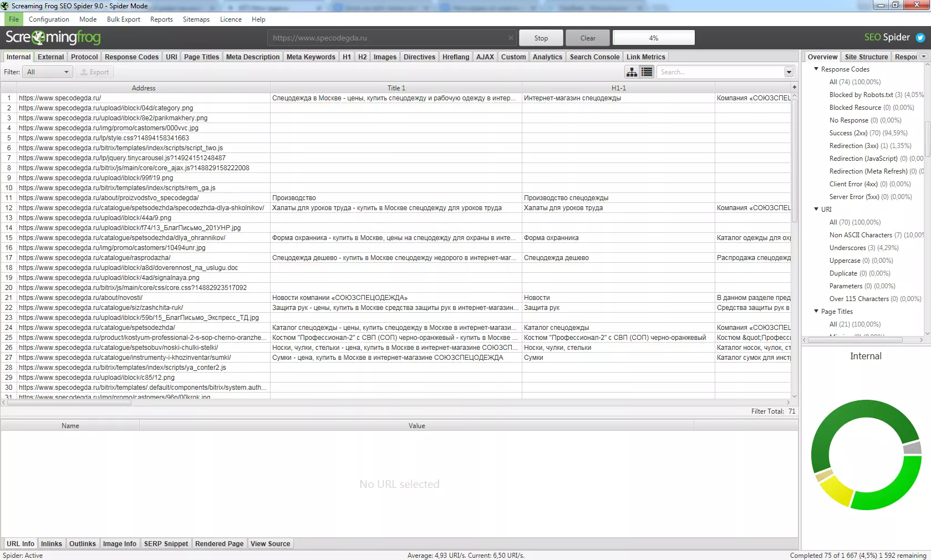The image size is (931, 560).
Task: Open the Image Info bottom tab
Action: coord(119,544)
